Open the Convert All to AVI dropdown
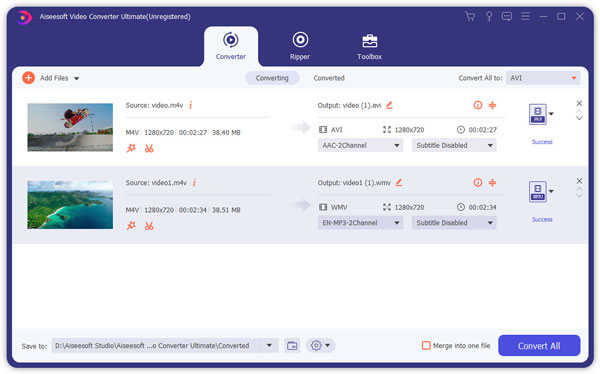 [x=543, y=78]
